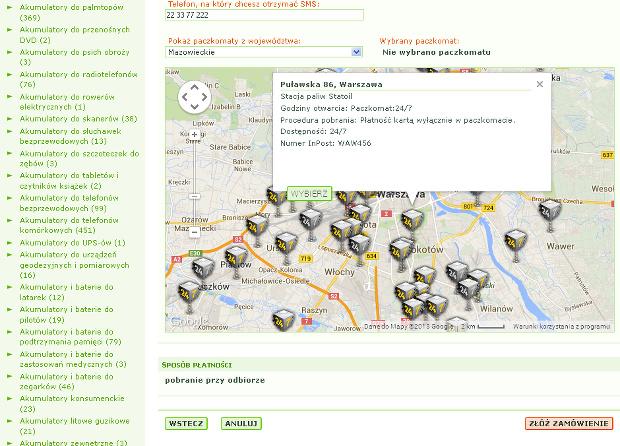This screenshot has height=446, width=620.
Task: Open category Akumulatory do słuchawek bezprzewodowych
Action: (x=70, y=136)
